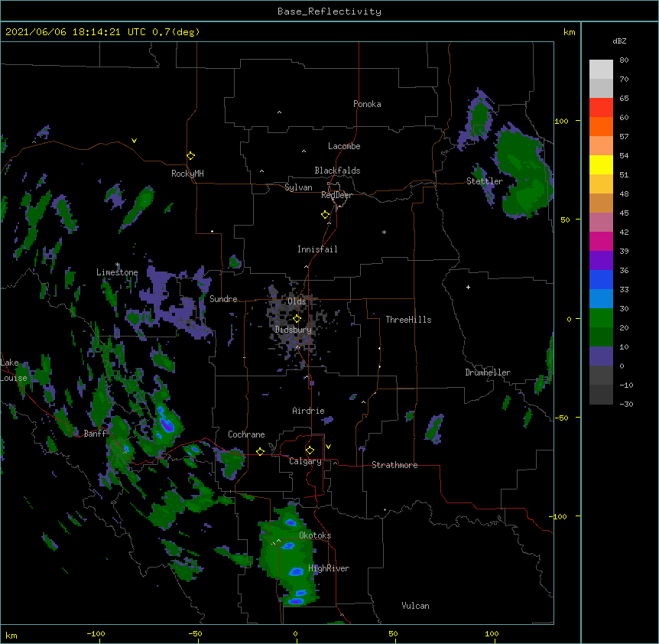659x644 pixels.
Task: Pick the magenta swatch between 42 and 39
Action: click(601, 241)
